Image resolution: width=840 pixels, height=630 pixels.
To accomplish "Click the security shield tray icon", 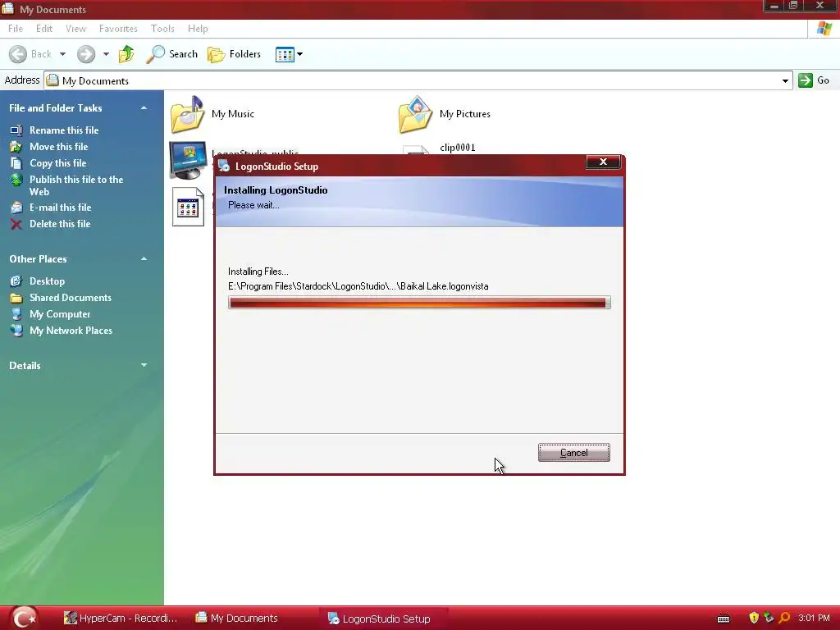I will [x=754, y=619].
